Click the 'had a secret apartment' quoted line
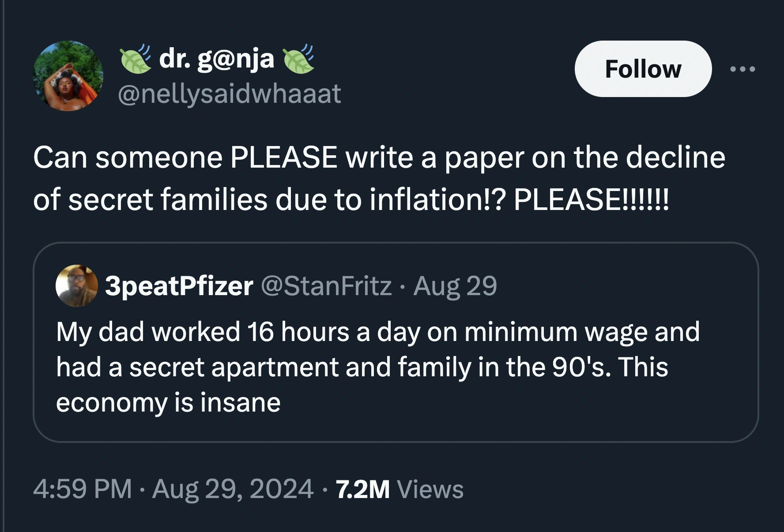Screen dimensions: 784x532 tap(362, 367)
